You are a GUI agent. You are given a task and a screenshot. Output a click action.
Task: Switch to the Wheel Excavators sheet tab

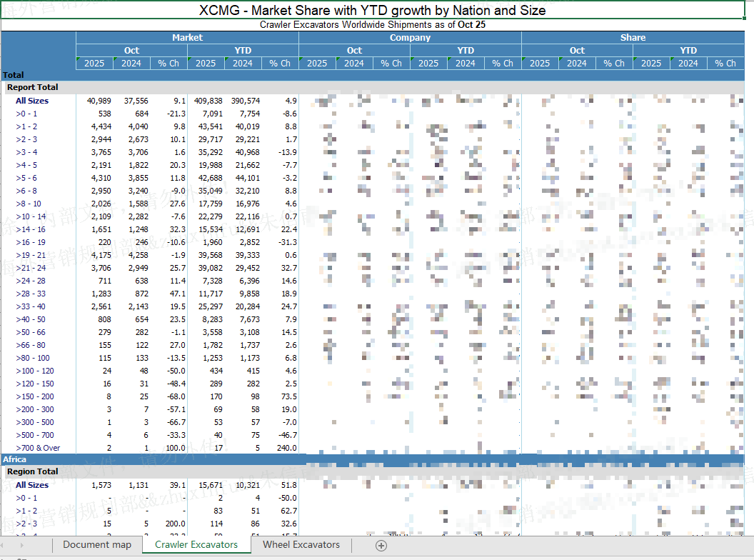(x=301, y=545)
